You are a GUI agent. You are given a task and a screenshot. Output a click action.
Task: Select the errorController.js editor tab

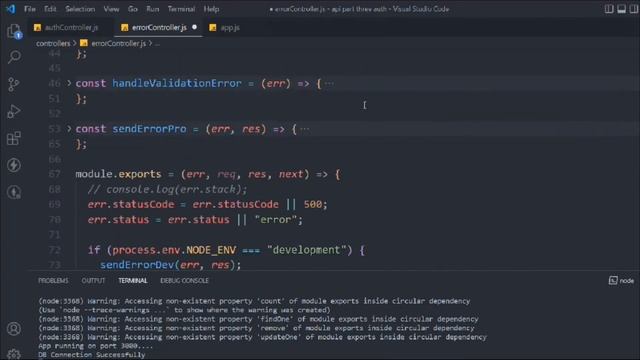pos(158,27)
